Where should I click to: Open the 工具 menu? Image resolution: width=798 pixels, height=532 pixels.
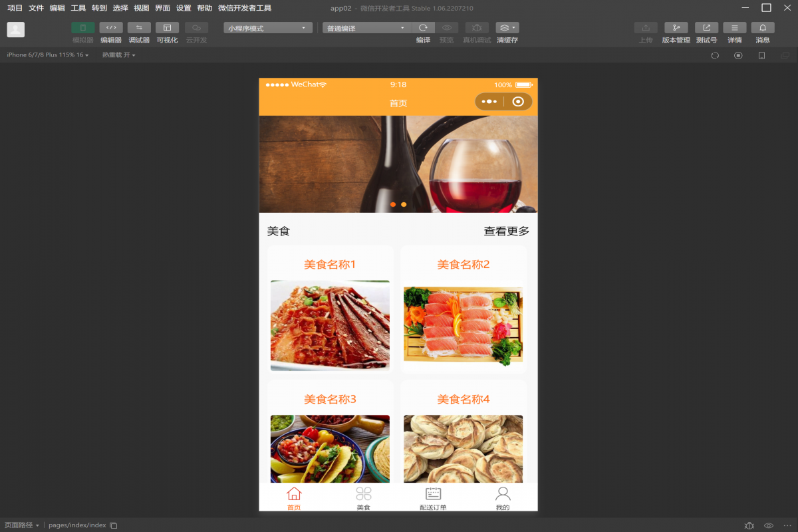[x=78, y=8]
